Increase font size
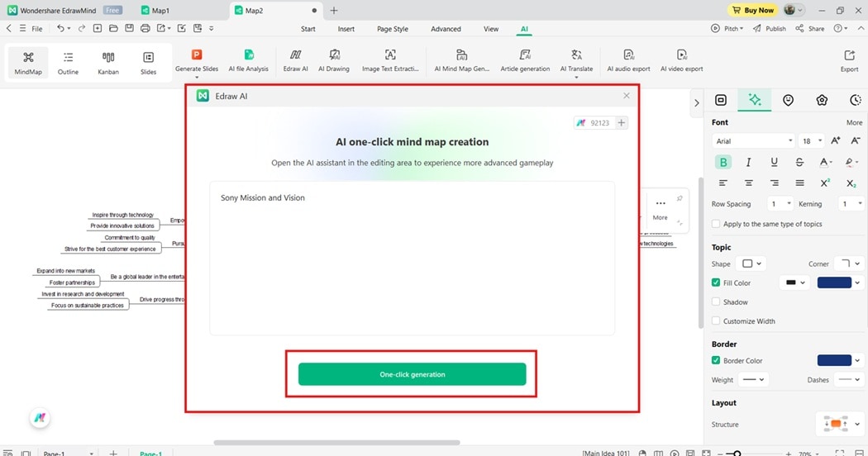The width and height of the screenshot is (868, 456). (x=835, y=140)
